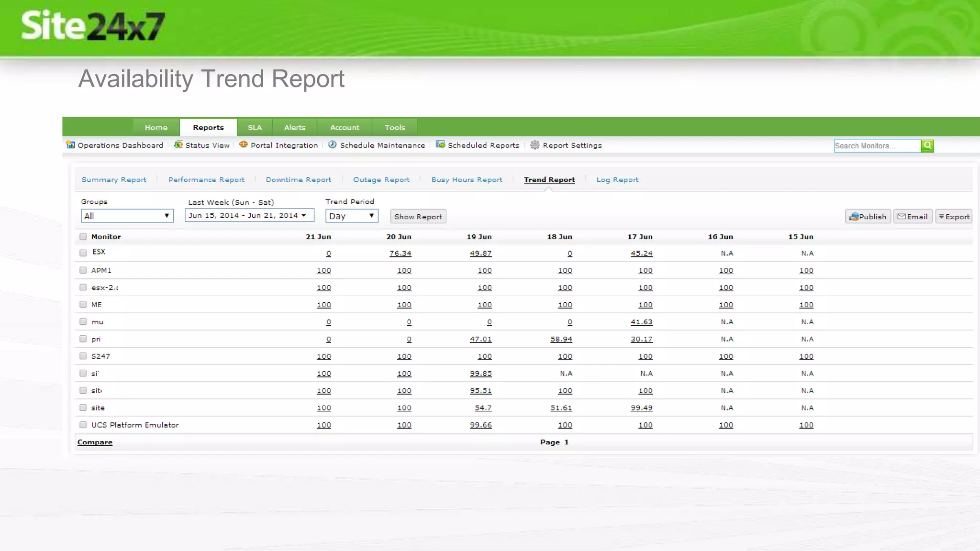Click the Operations Dashboard icon
This screenshot has height=551, width=980.
click(70, 144)
